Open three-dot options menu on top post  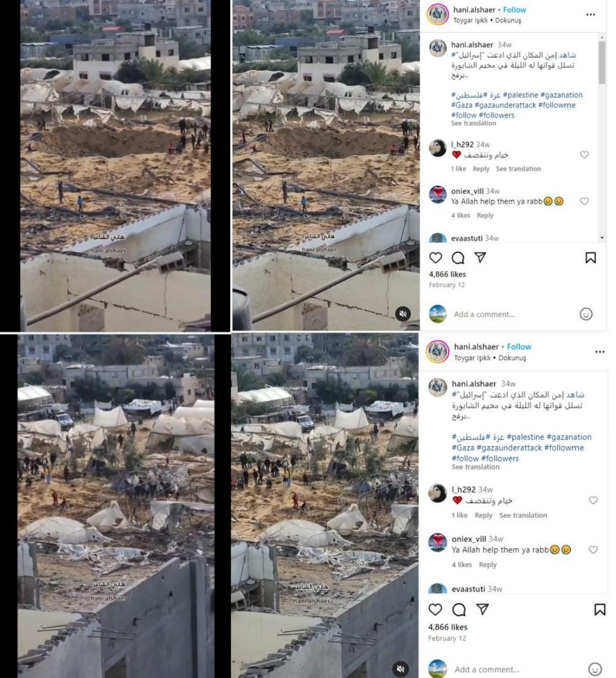click(590, 14)
